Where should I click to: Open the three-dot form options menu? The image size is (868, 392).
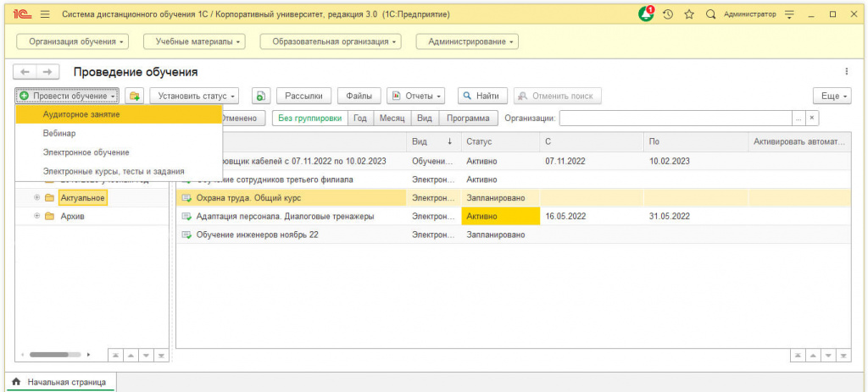click(x=846, y=71)
